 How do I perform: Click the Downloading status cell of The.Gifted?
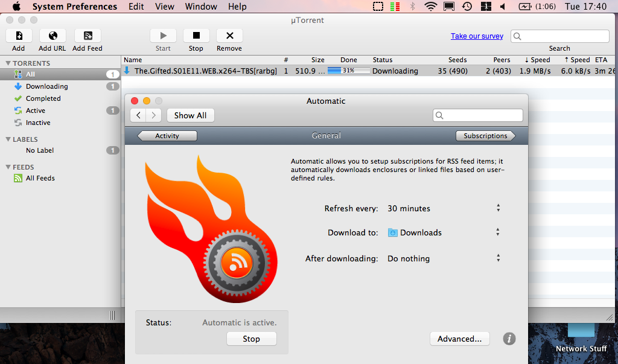point(395,71)
